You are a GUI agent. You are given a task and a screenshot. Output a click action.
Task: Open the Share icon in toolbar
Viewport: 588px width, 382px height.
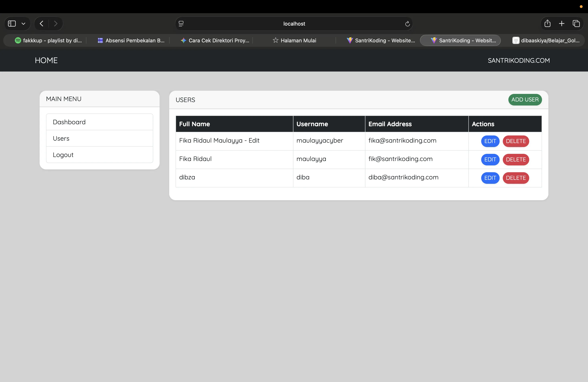coord(547,23)
